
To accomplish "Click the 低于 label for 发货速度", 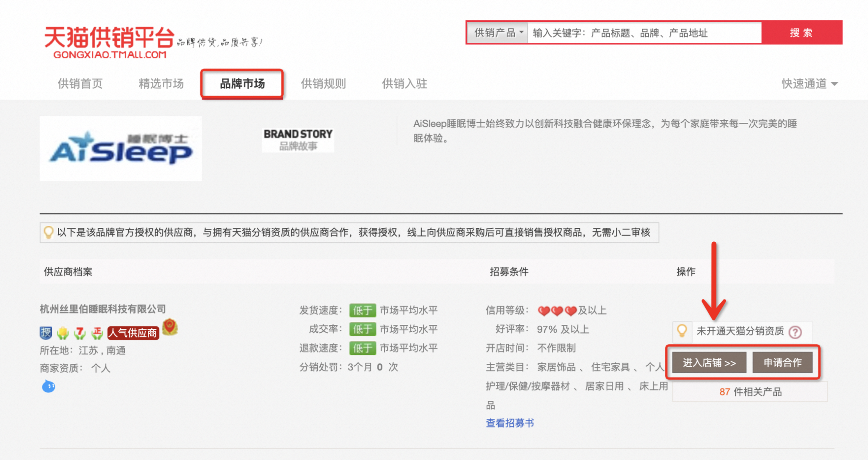I will (363, 310).
